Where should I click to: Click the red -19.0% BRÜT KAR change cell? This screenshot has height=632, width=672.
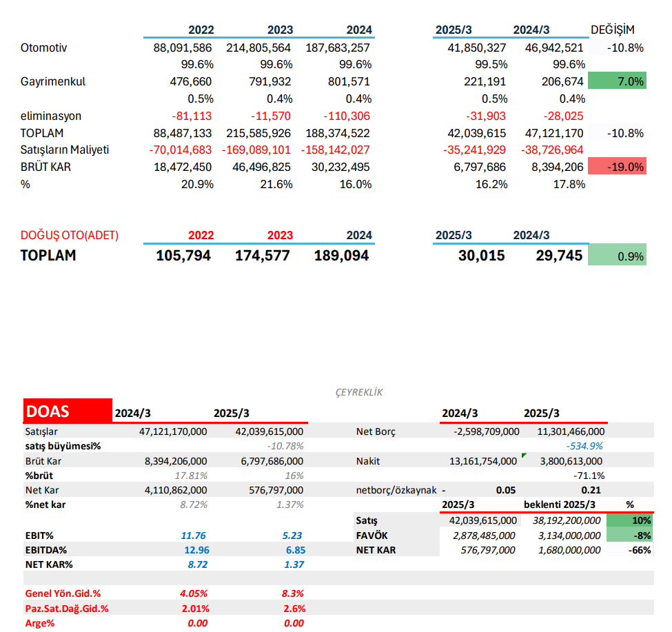(617, 167)
